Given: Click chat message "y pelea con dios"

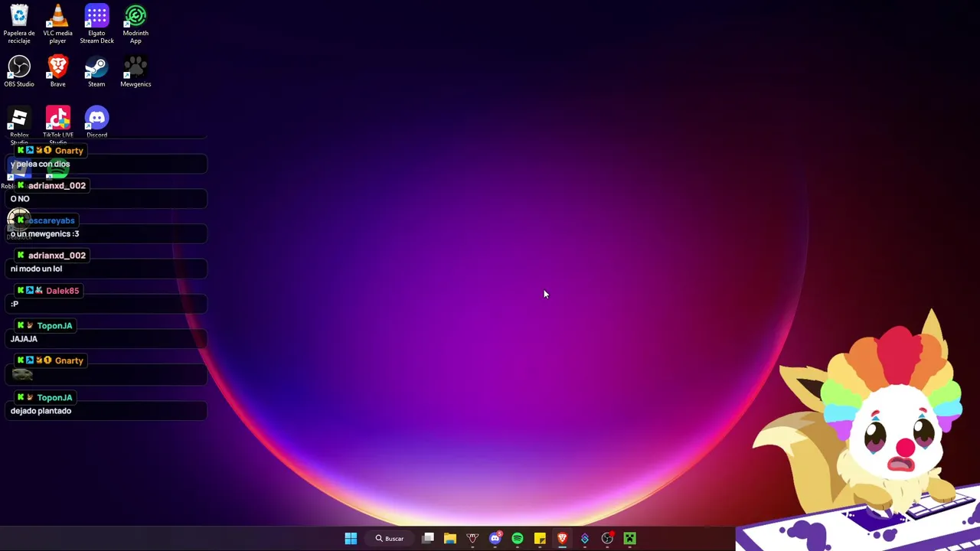Looking at the screenshot, I should [41, 164].
